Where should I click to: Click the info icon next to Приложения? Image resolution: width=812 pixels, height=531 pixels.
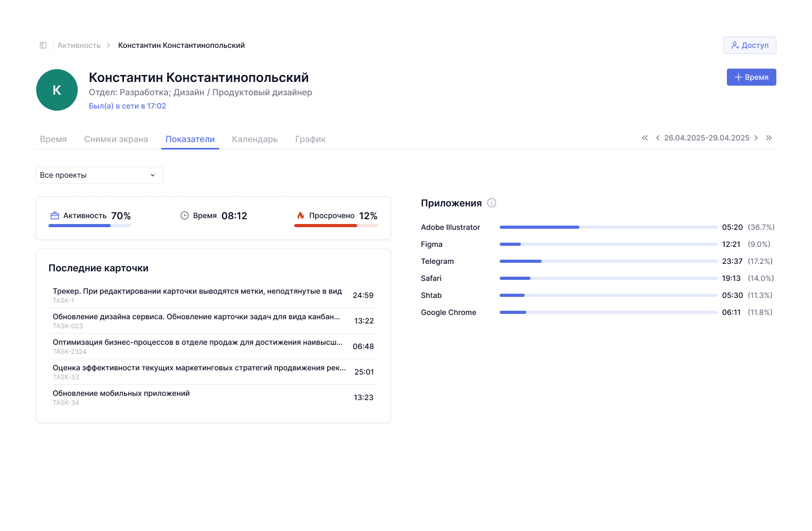pos(492,203)
